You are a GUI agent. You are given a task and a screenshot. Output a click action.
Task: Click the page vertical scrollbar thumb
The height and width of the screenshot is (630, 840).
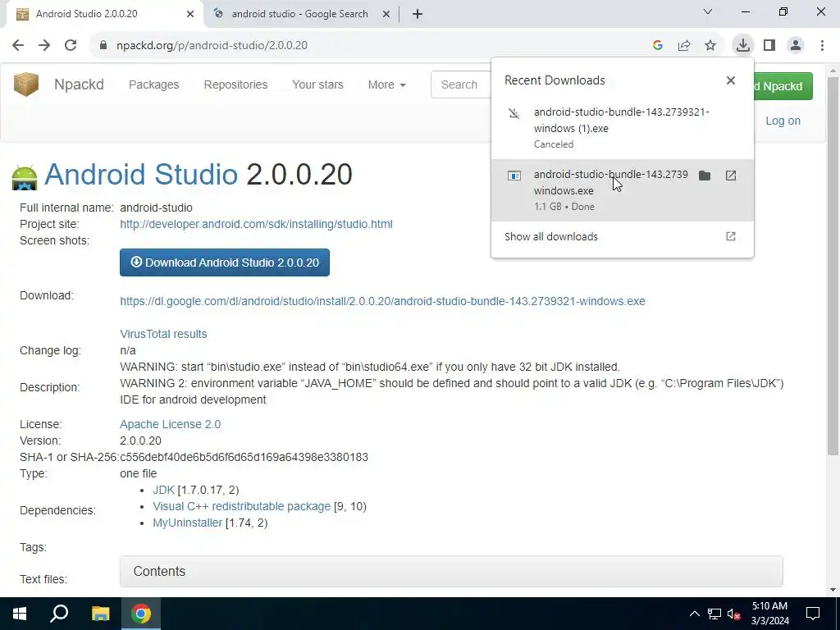pyautogui.click(x=833, y=267)
